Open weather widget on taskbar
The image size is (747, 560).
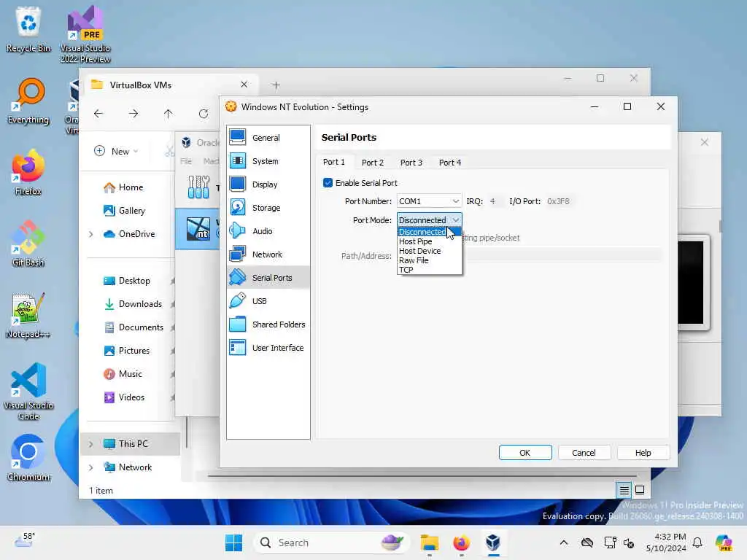[x=25, y=541]
